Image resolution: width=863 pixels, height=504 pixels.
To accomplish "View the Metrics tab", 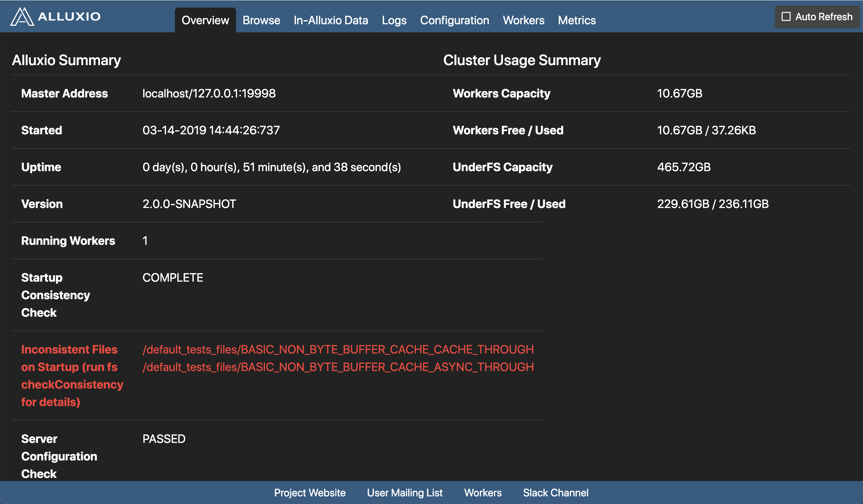I will tap(577, 20).
